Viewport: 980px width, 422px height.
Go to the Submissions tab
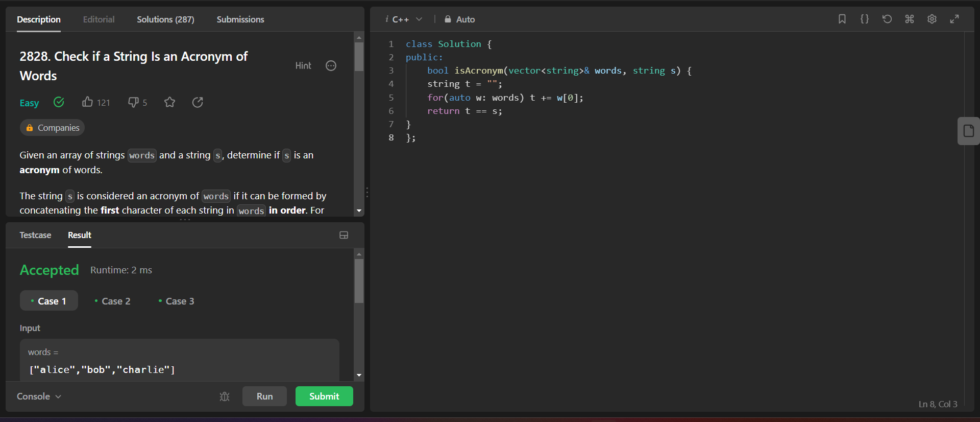(240, 19)
